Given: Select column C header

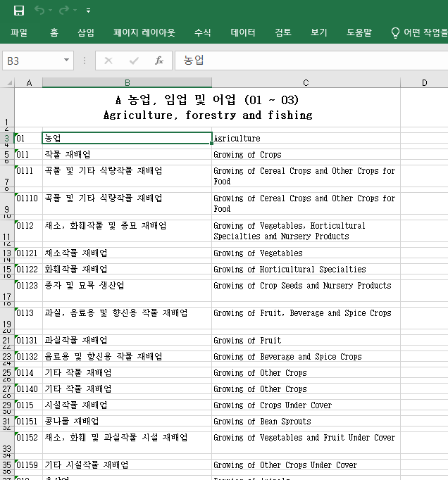Looking at the screenshot, I should point(306,82).
